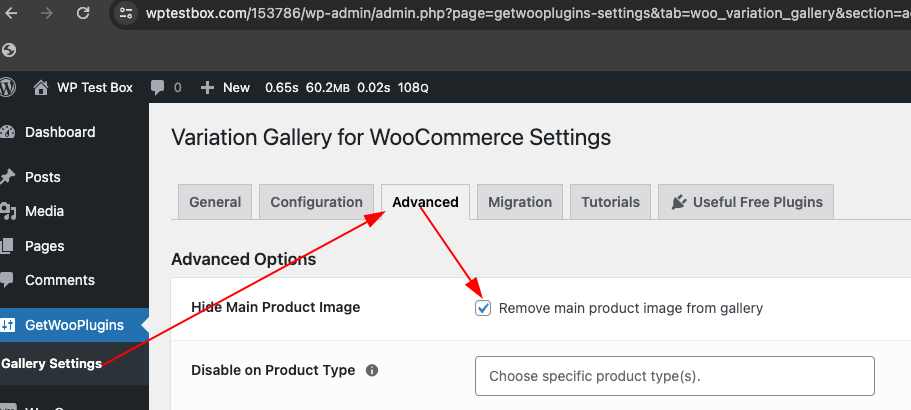The width and height of the screenshot is (911, 410).
Task: Click the globe icon below the back arrow
Action: (9, 51)
